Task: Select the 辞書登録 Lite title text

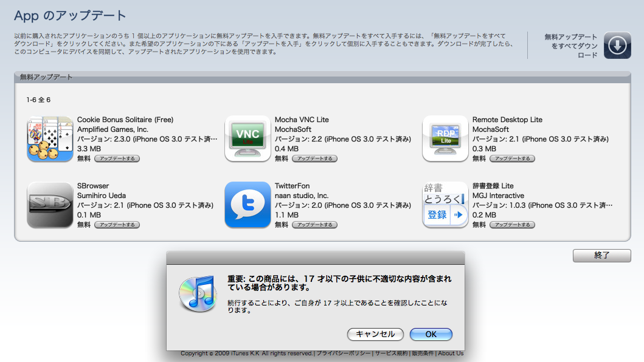Action: coord(493,185)
